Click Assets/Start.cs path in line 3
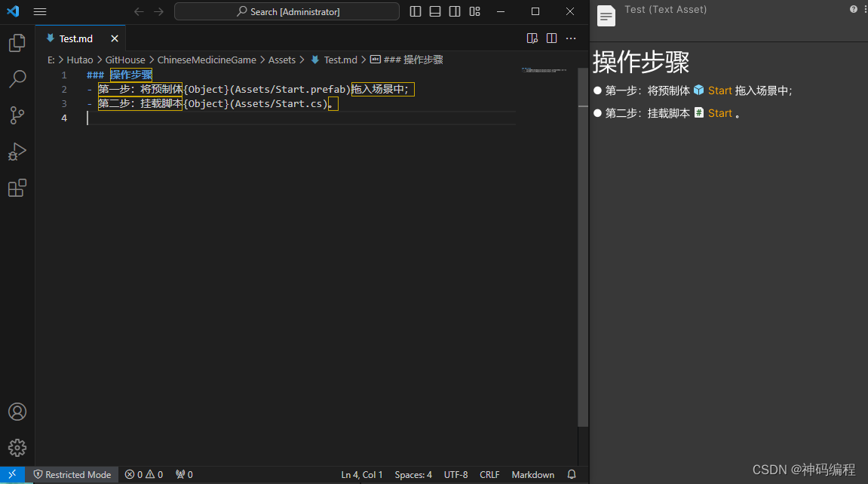868x484 pixels. pyautogui.click(x=278, y=103)
